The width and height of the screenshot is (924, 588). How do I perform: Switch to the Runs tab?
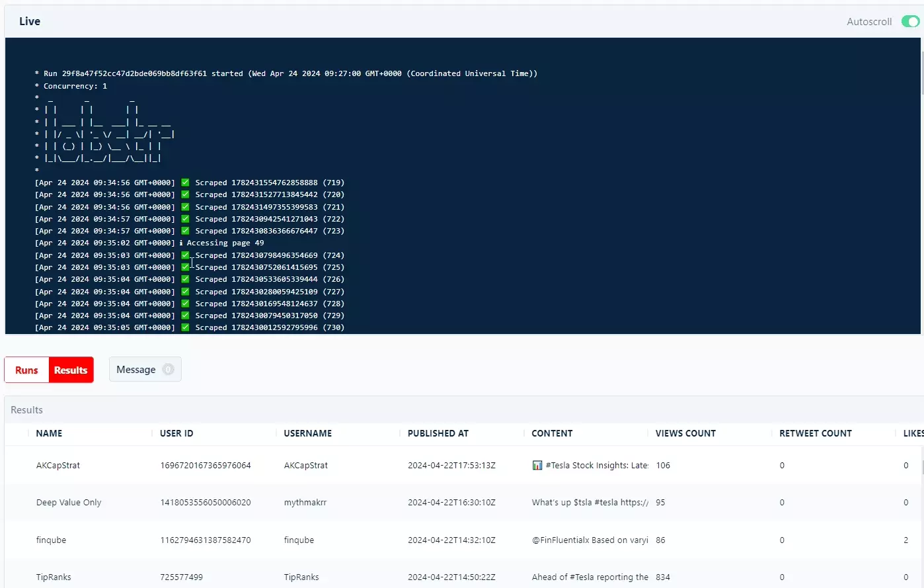[x=26, y=370]
